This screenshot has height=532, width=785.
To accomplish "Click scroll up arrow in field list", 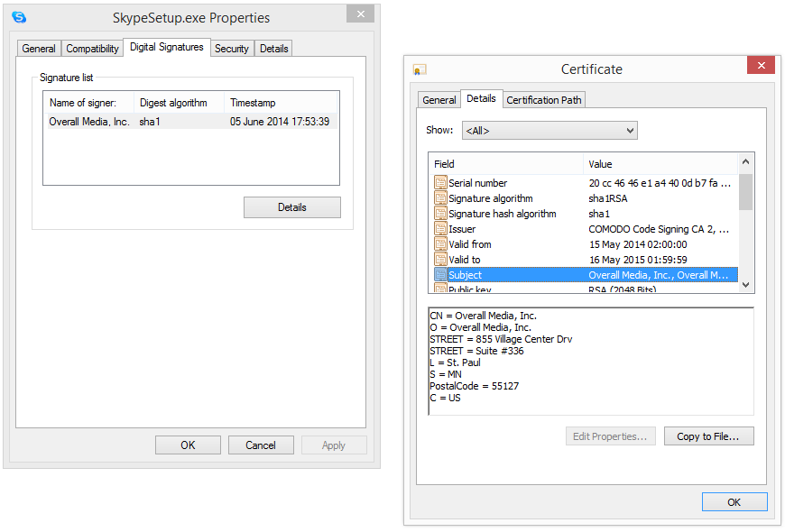I will pos(745,161).
